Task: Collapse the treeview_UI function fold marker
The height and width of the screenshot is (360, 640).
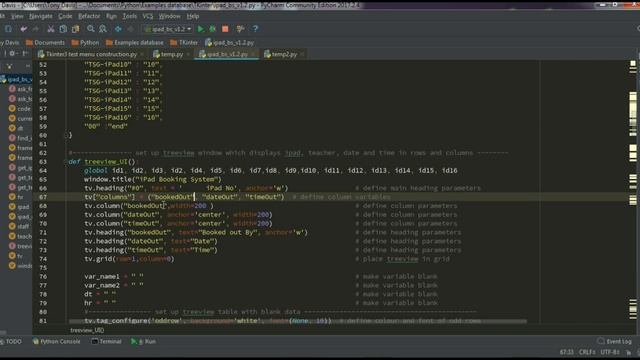Action: pyautogui.click(x=66, y=162)
